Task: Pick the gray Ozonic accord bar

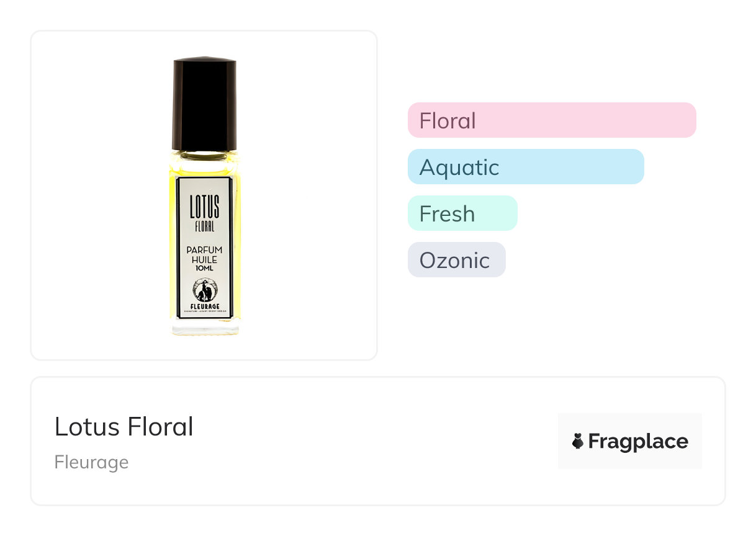Action: click(456, 260)
